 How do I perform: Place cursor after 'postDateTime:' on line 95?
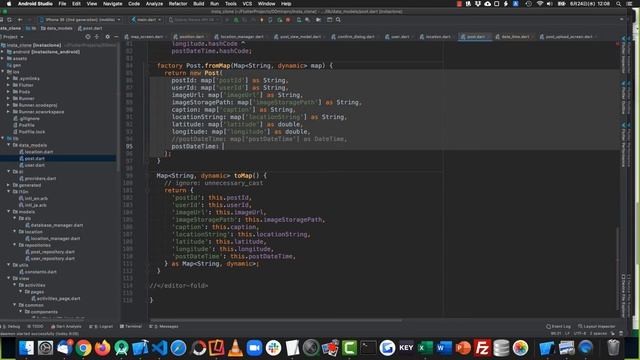[223, 146]
